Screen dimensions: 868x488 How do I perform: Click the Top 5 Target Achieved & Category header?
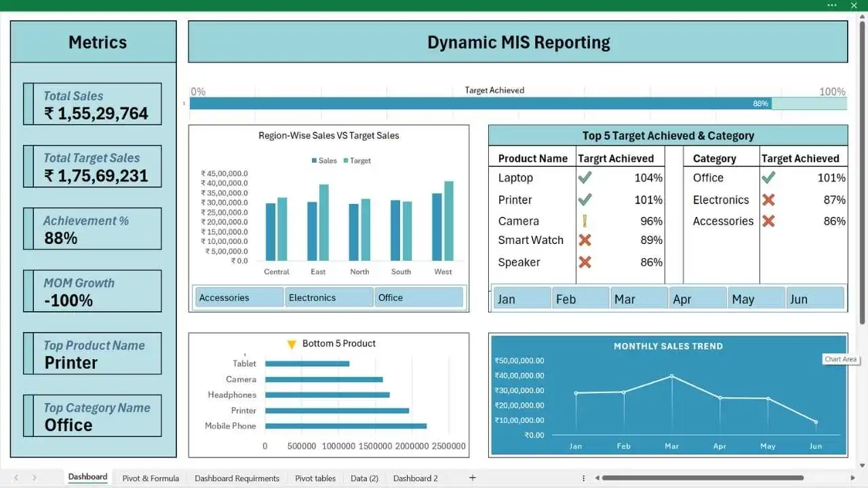668,136
